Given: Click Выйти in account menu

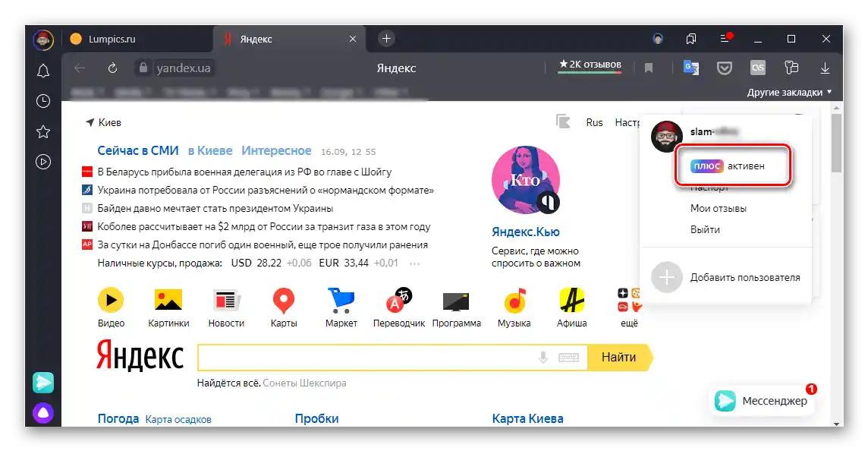Looking at the screenshot, I should [706, 229].
